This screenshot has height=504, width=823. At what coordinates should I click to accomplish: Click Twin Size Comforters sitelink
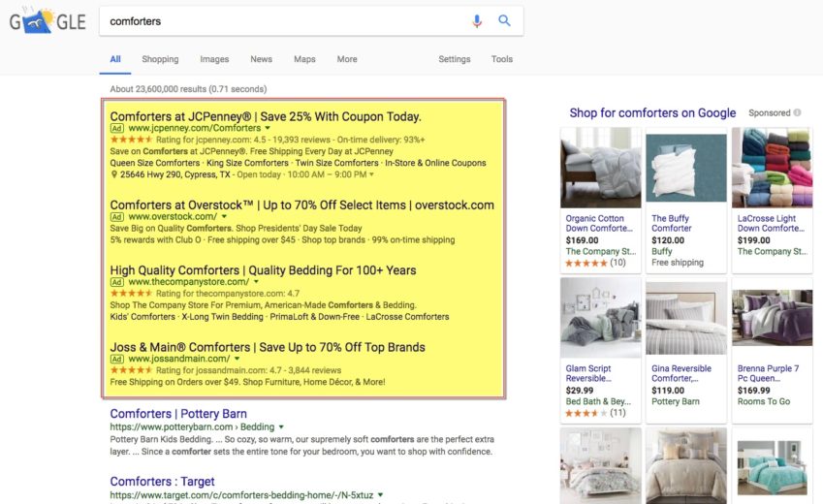pos(336,163)
